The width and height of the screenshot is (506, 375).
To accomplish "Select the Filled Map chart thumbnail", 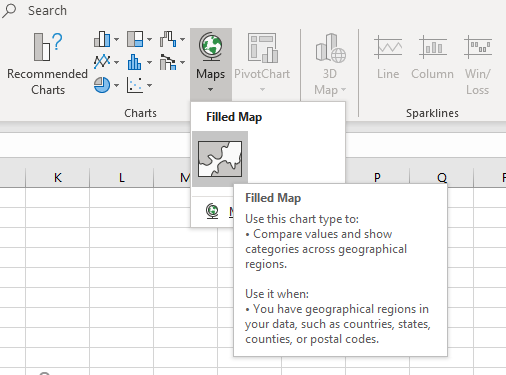I will [x=220, y=159].
